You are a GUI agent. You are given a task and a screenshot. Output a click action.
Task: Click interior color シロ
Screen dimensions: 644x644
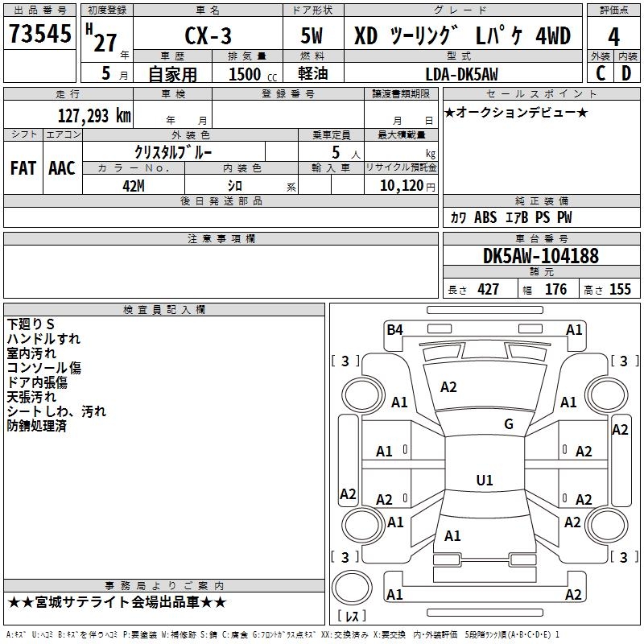point(235,186)
